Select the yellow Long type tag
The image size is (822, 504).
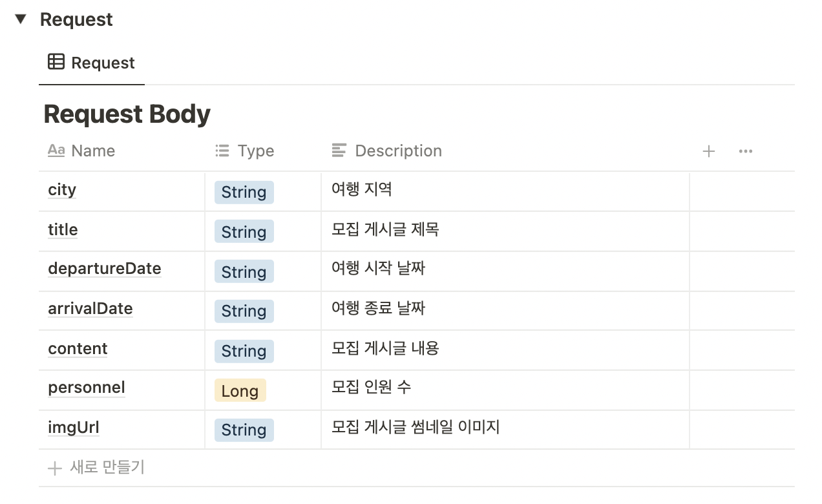pos(240,391)
